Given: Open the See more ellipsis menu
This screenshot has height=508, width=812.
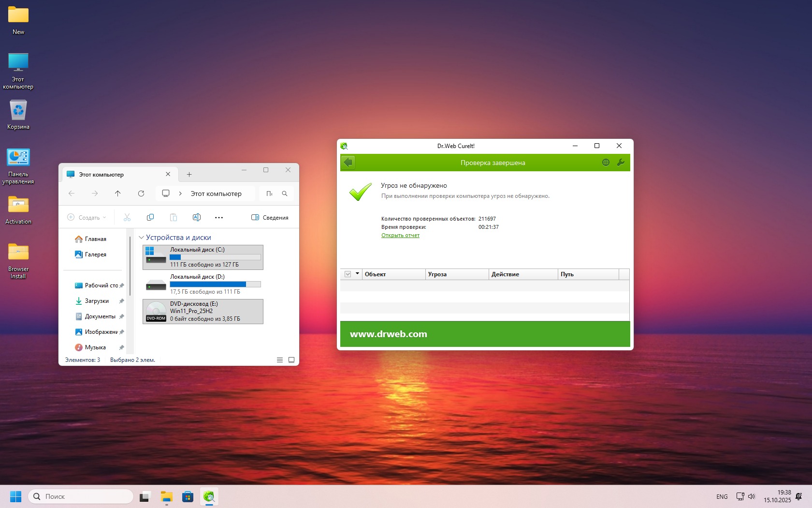Looking at the screenshot, I should 219,218.
